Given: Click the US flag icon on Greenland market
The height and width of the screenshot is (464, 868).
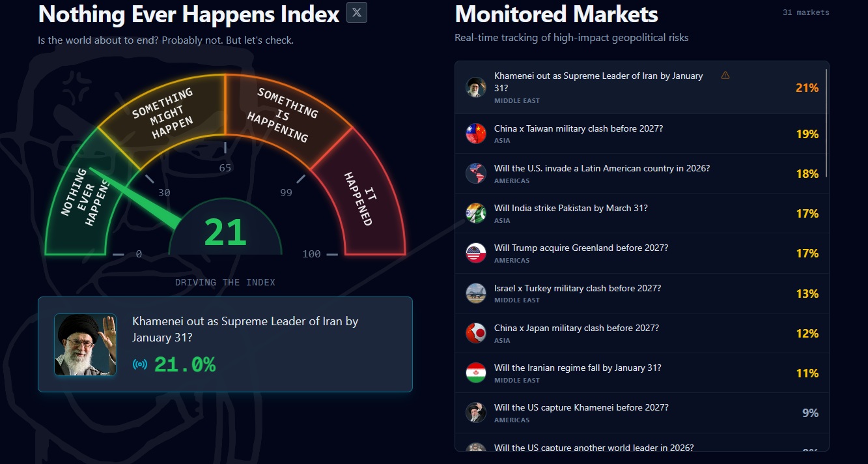Looking at the screenshot, I should (476, 253).
